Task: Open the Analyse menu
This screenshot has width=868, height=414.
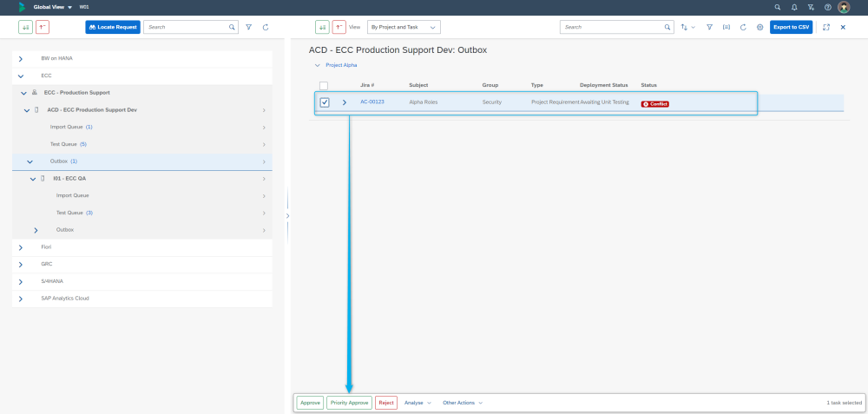Action: 418,403
